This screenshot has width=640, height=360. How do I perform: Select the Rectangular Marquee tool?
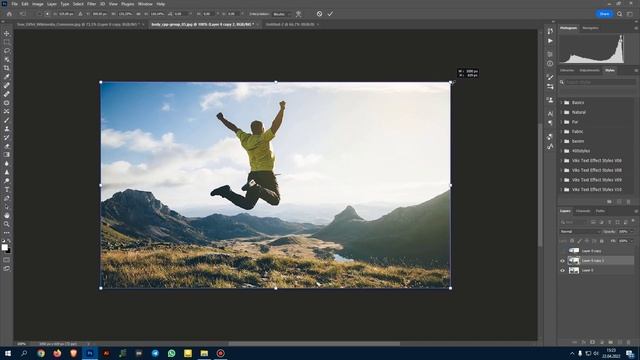7,42
